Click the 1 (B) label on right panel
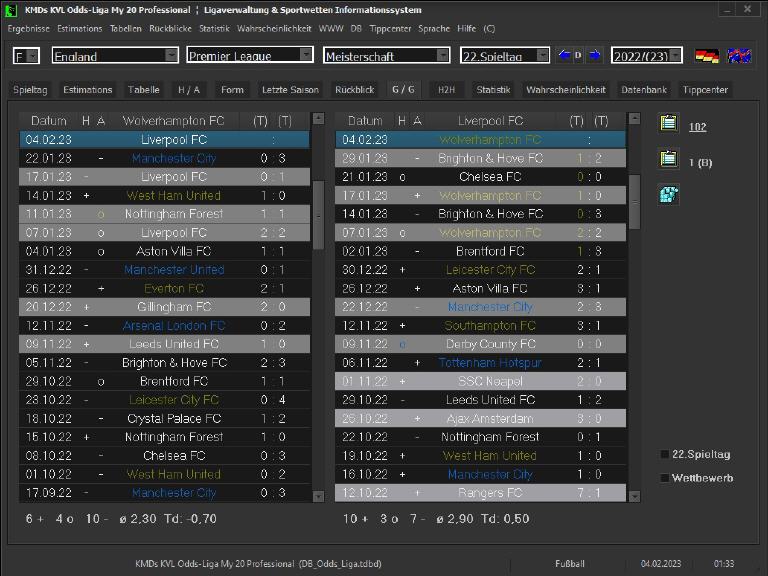 pos(700,163)
